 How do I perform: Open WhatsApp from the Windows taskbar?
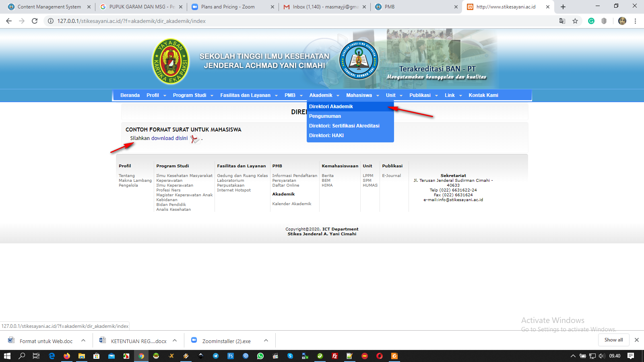coord(260,356)
